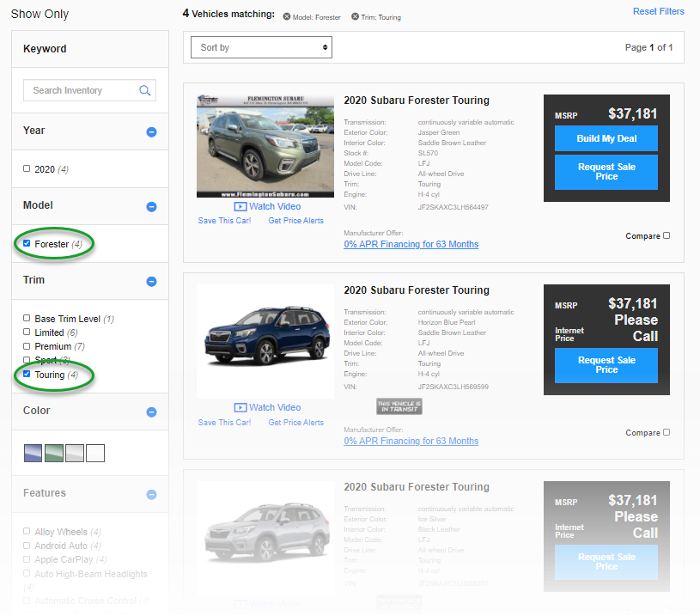This screenshot has height=616, width=700.
Task: Request Sale Price for the blue Forester
Action: (x=606, y=365)
